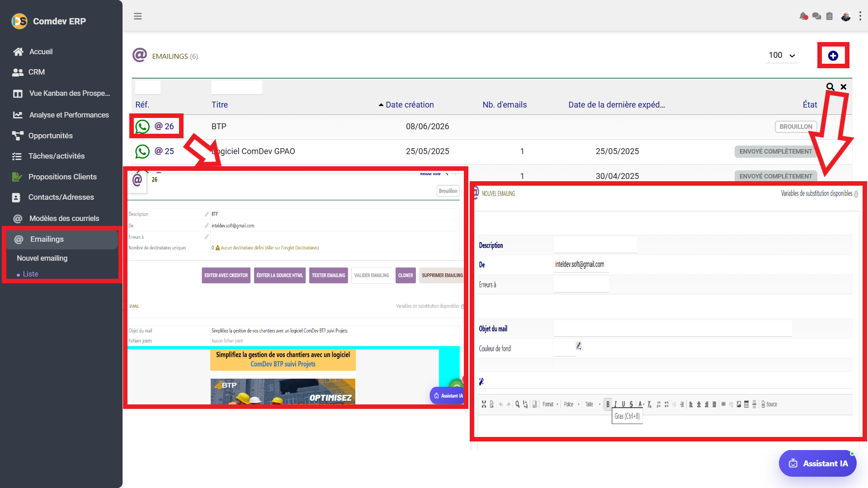Click the insert image icon in editor toolbar
Image resolution: width=868 pixels, height=488 pixels.
click(x=739, y=404)
